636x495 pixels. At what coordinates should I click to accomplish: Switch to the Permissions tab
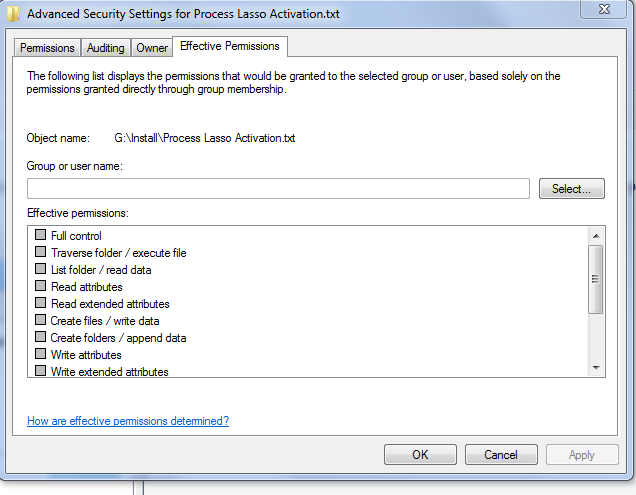click(x=48, y=48)
